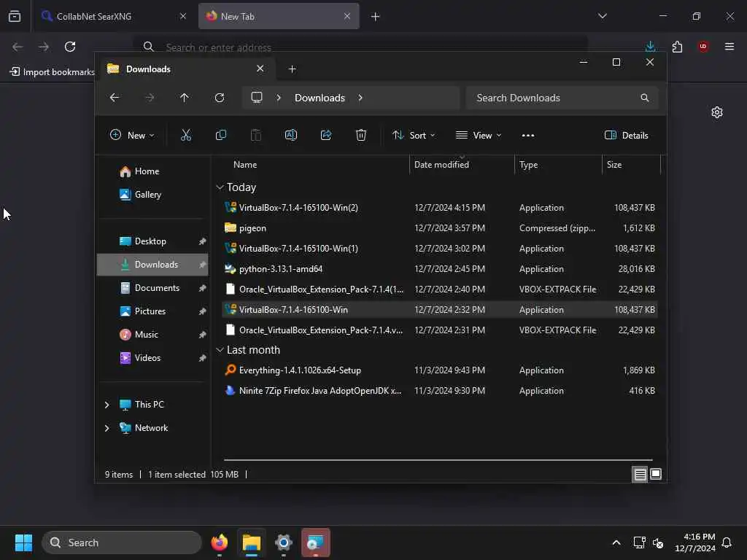Viewport: 747px width, 560px height.
Task: Open Firefox hamburger application menu
Action: coord(729,47)
